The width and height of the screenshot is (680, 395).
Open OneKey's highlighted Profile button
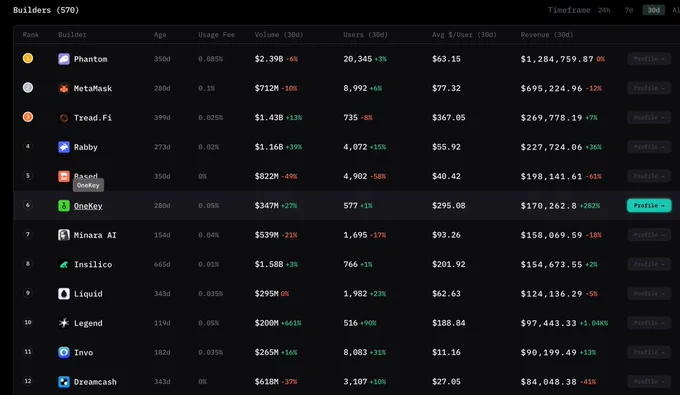(649, 206)
